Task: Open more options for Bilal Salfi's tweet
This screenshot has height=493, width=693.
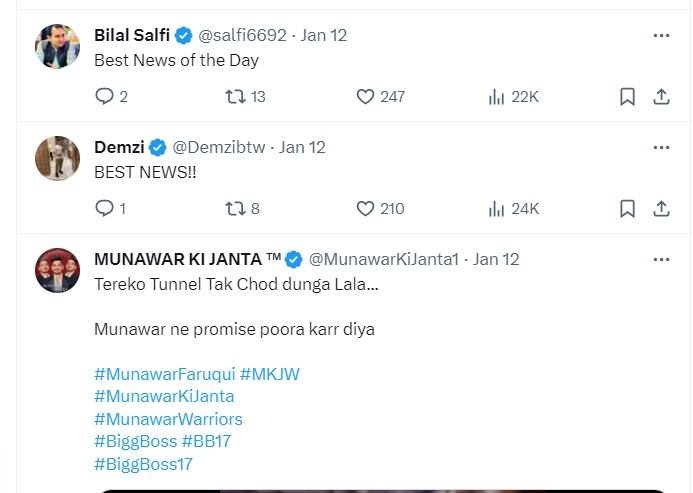Action: point(661,35)
